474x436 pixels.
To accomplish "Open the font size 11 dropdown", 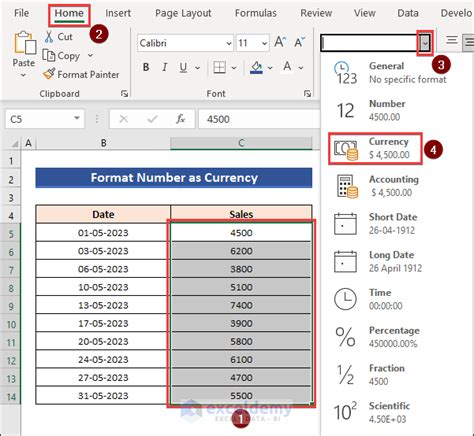I will (x=264, y=43).
